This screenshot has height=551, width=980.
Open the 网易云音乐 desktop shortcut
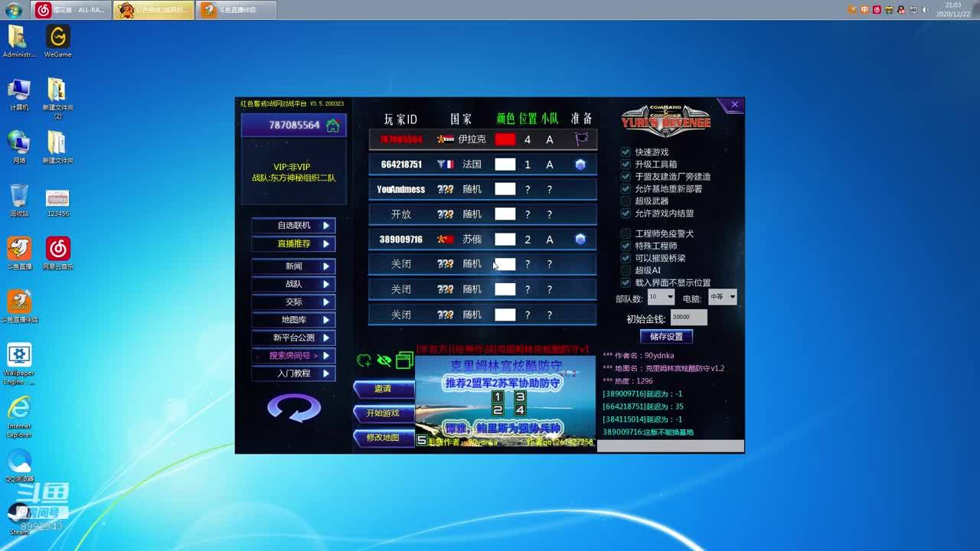pyautogui.click(x=57, y=253)
